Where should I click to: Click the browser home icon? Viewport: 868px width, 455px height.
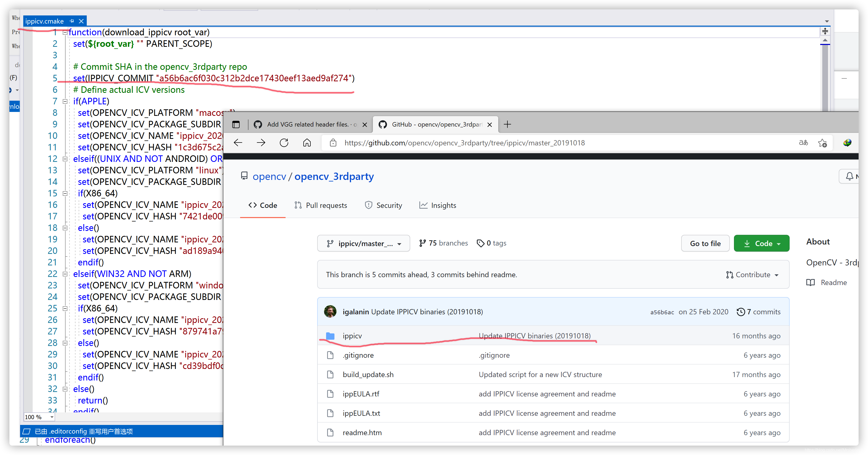[x=307, y=143]
